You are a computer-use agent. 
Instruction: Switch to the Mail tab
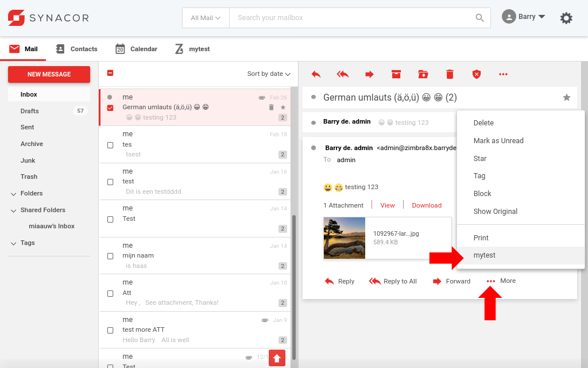point(23,49)
